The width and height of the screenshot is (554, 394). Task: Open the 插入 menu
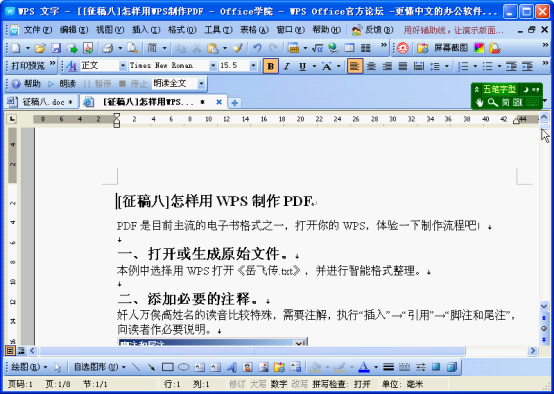coord(146,30)
